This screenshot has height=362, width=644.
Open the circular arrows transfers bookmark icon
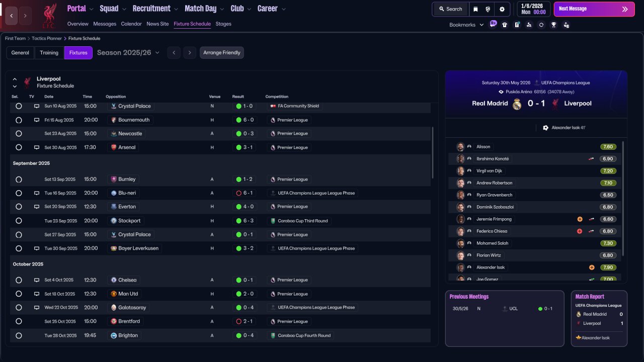(x=541, y=25)
